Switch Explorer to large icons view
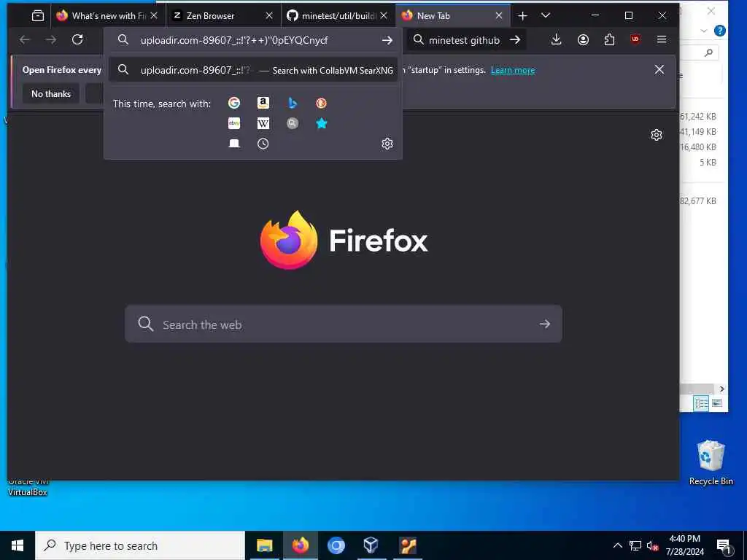Screen dimensions: 747x560 tap(716, 403)
